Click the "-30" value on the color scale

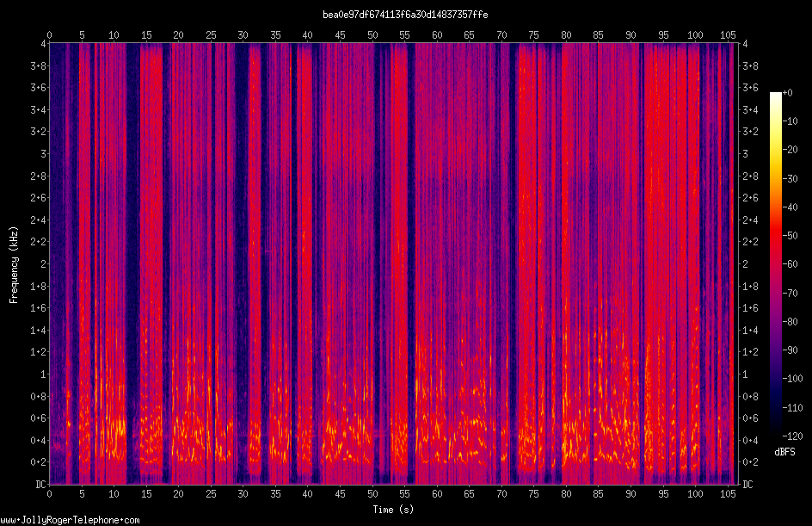(x=790, y=179)
